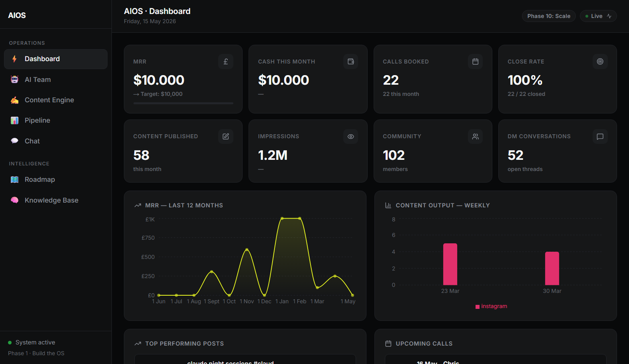Image resolution: width=629 pixels, height=364 pixels.
Task: Click the Dashboard lightning bolt icon
Action: (x=14, y=59)
